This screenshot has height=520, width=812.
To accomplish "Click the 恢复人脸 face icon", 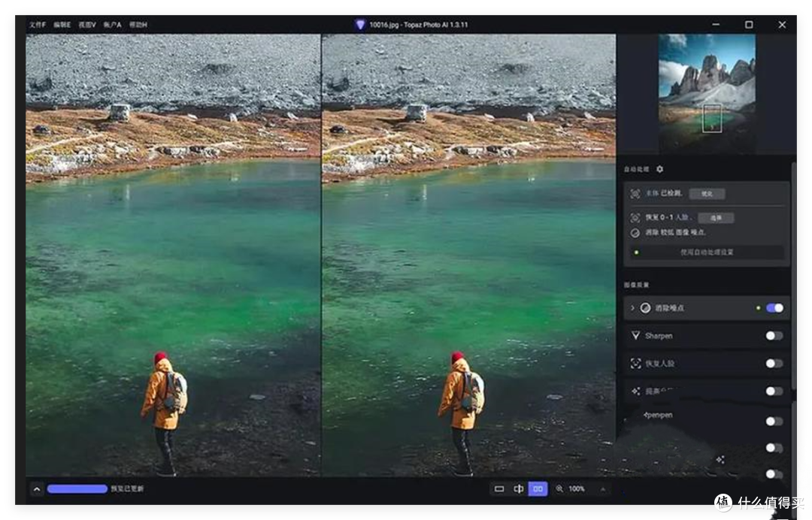I will (635, 363).
